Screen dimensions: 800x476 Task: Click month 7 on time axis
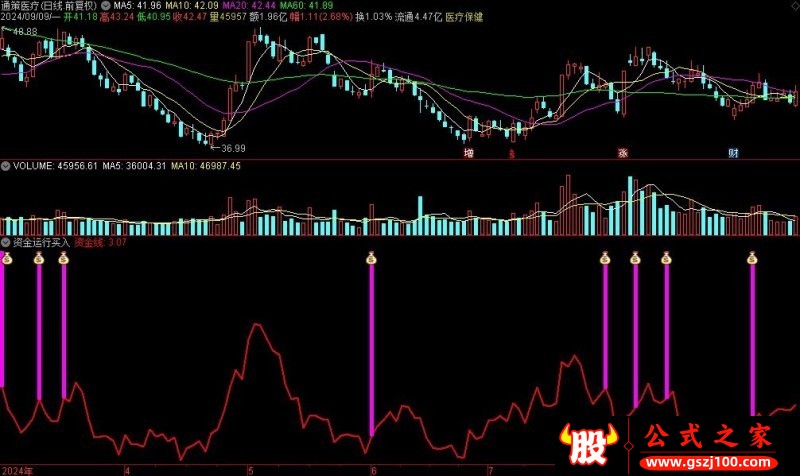(490, 471)
